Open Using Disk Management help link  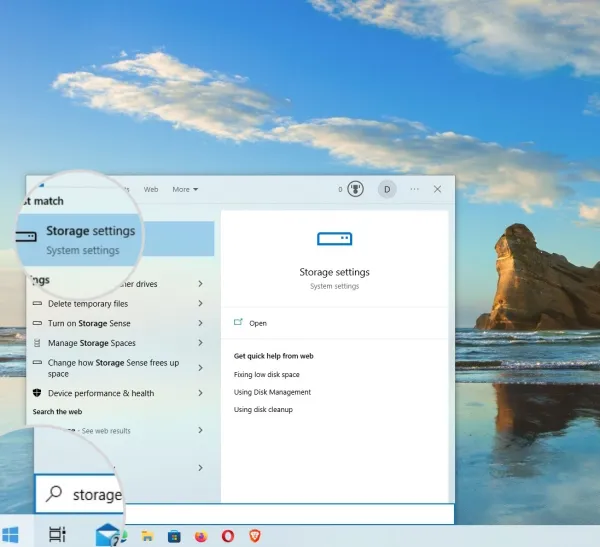pos(272,392)
